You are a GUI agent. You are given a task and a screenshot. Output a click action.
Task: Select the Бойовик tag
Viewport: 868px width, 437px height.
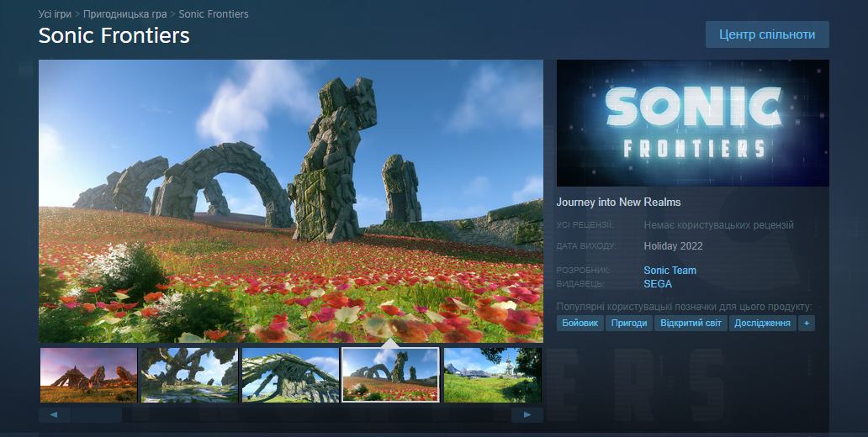click(x=580, y=323)
